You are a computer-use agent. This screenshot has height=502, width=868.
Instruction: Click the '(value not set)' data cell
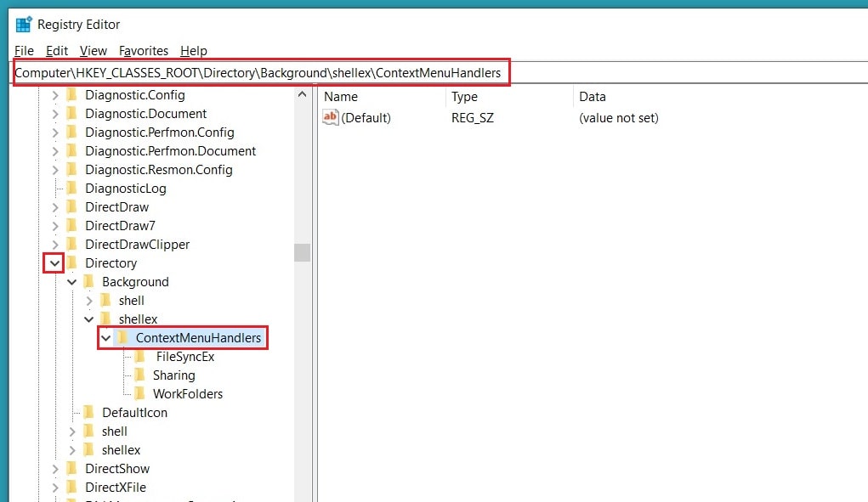pyautogui.click(x=618, y=118)
